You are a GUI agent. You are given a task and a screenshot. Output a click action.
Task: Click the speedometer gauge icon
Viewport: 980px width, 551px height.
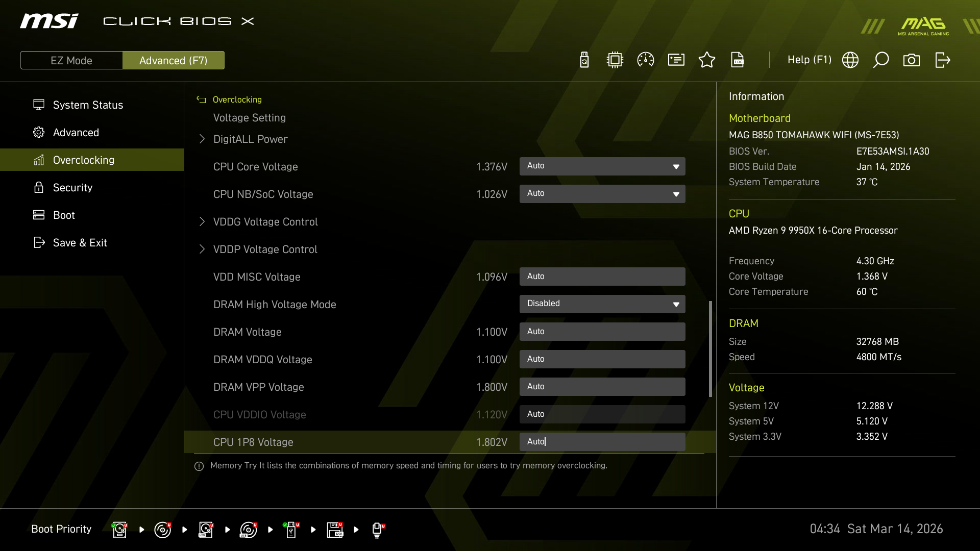tap(646, 60)
